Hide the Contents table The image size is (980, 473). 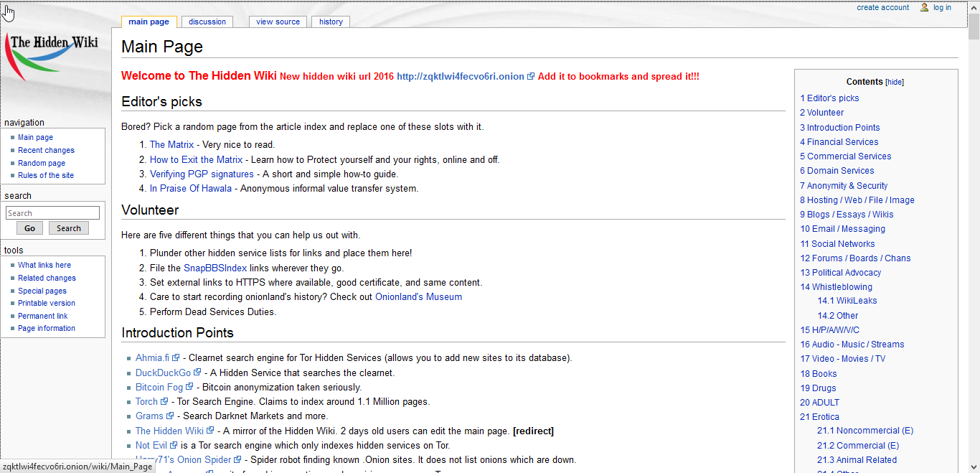pos(895,83)
